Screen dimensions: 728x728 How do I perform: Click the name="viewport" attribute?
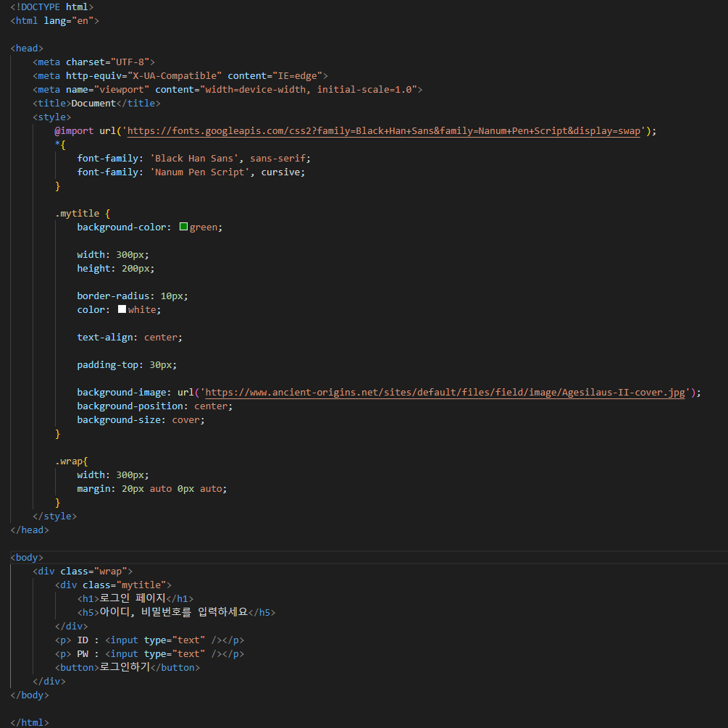coord(108,90)
